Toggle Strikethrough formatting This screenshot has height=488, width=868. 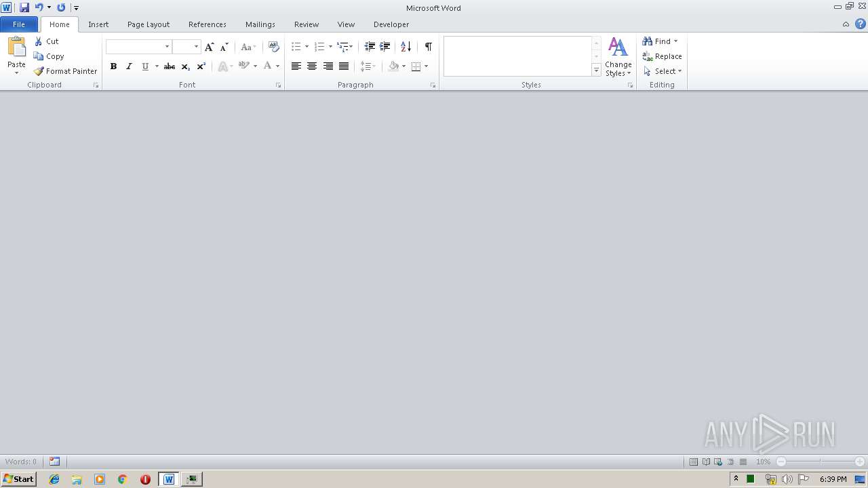pos(170,66)
